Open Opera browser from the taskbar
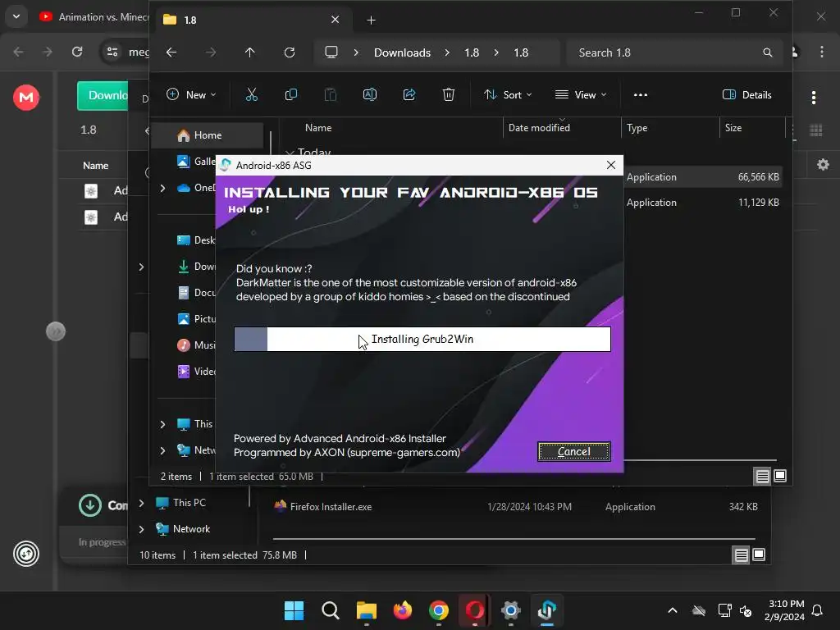Screen dimensions: 840x630 [475, 610]
